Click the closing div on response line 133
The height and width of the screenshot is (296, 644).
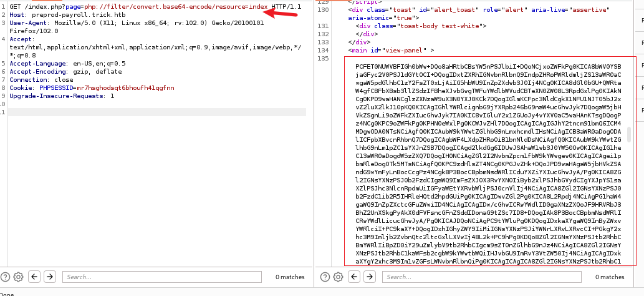pos(359,42)
